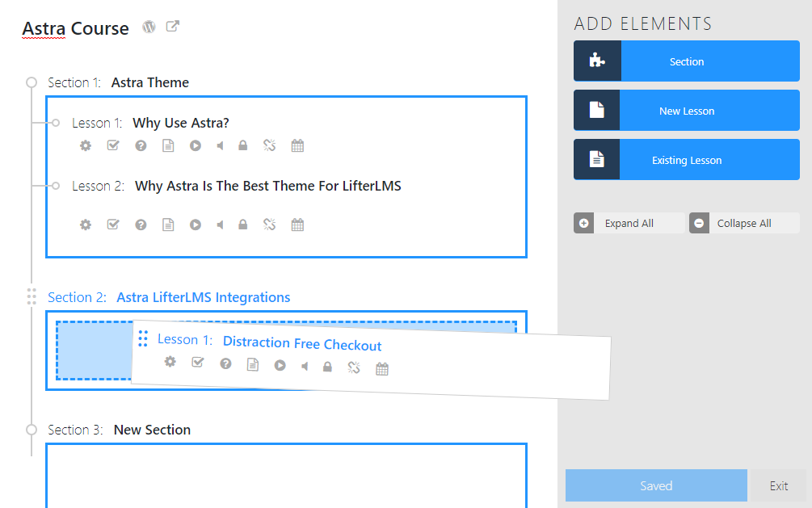Click content document icon for Distraction Free Checkout
812x508 pixels.
253,364
